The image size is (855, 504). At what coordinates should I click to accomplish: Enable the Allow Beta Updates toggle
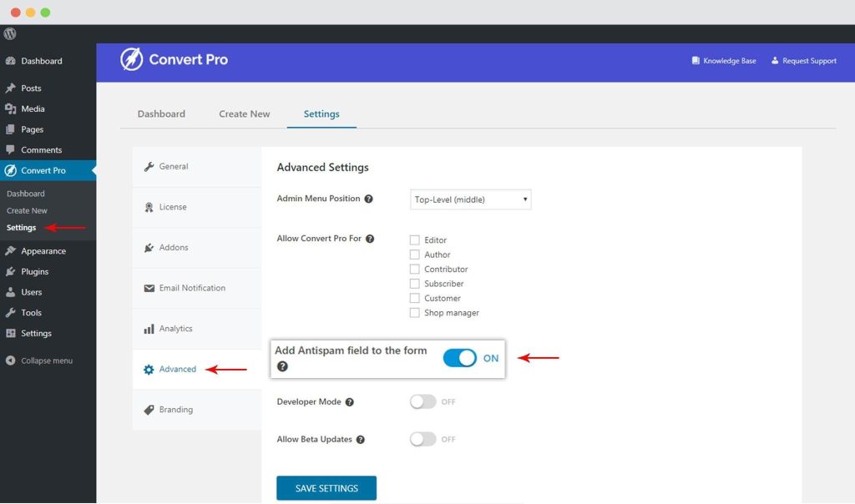pyautogui.click(x=423, y=439)
